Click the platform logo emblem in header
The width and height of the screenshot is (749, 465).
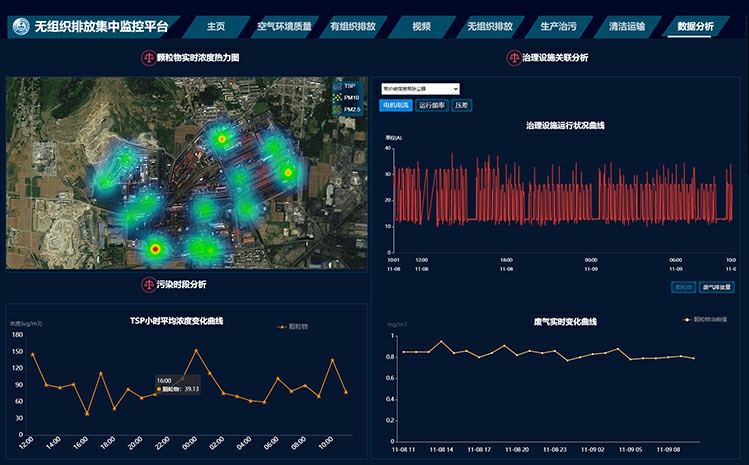click(x=20, y=26)
